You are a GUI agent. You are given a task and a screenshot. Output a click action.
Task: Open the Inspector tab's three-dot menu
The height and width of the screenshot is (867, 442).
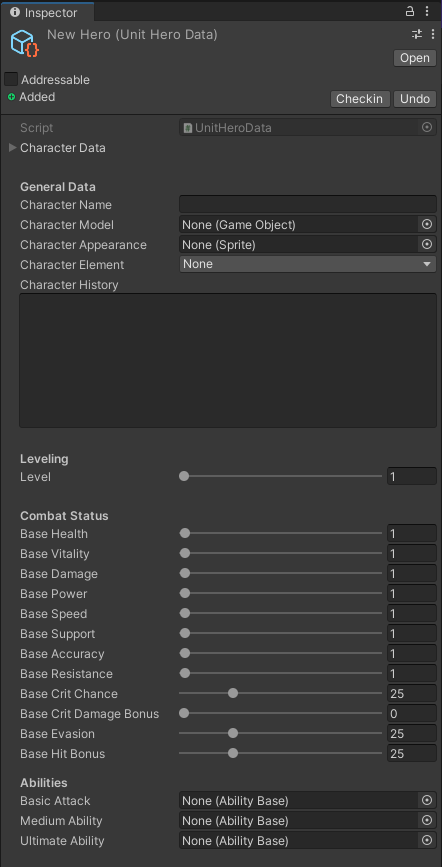427,11
